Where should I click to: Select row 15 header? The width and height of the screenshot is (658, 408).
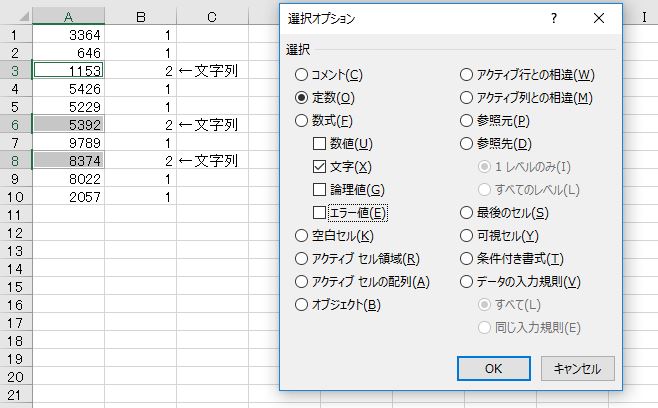pyautogui.click(x=16, y=287)
